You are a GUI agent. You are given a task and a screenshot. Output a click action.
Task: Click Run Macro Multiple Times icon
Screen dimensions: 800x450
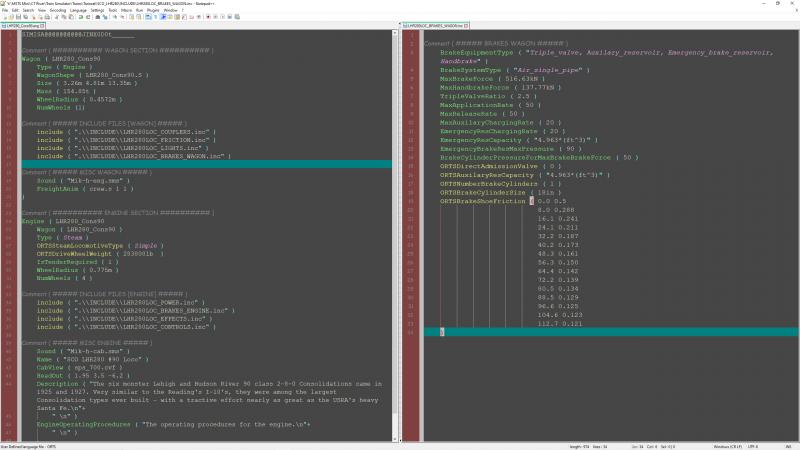(230, 17)
